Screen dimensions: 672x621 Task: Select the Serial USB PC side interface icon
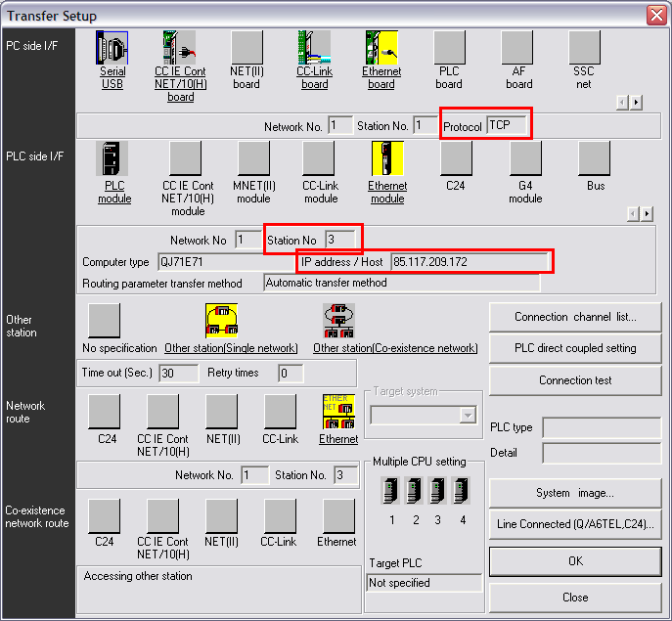click(112, 48)
